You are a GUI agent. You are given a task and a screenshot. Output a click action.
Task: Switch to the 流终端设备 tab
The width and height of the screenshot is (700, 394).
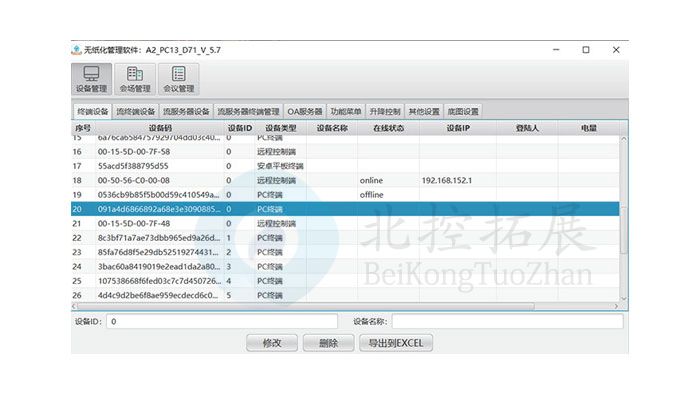pyautogui.click(x=136, y=112)
